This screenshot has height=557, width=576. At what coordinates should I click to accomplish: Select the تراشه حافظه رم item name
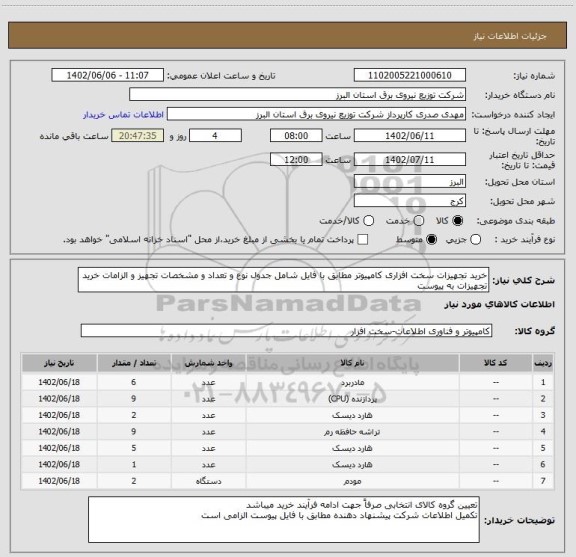[x=352, y=432]
